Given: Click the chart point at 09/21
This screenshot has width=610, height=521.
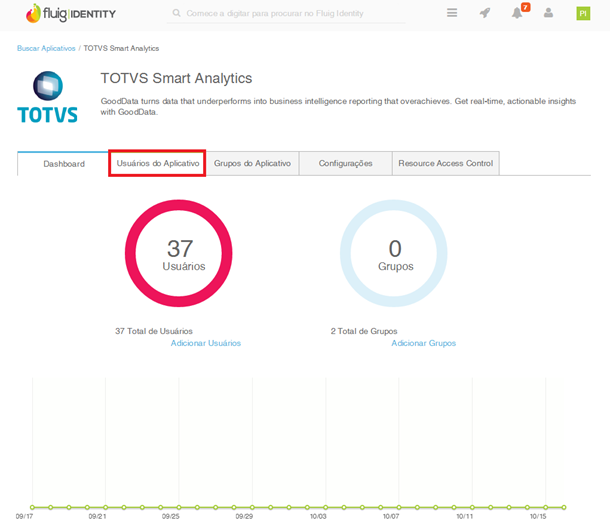Looking at the screenshot, I should pos(105,507).
